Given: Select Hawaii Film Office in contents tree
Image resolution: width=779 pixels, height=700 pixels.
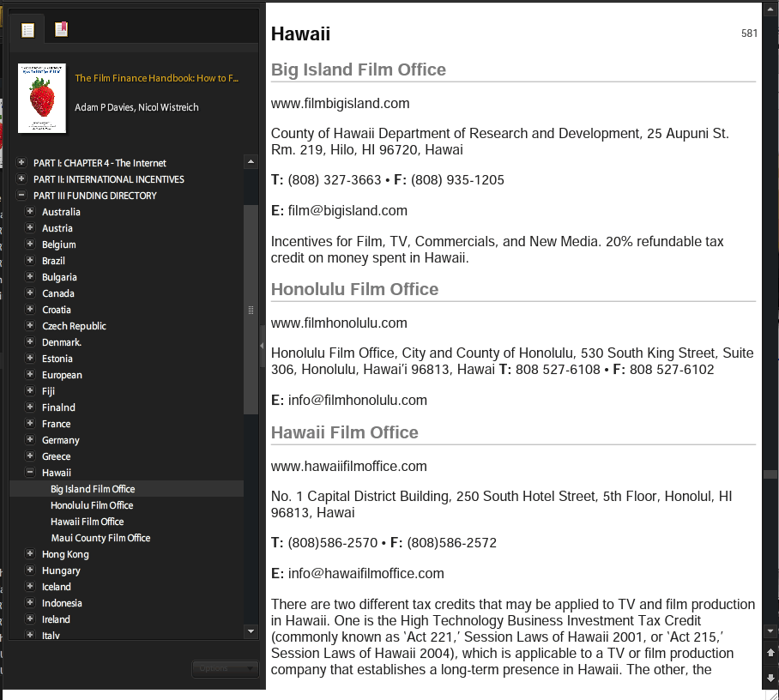Looking at the screenshot, I should [x=87, y=522].
